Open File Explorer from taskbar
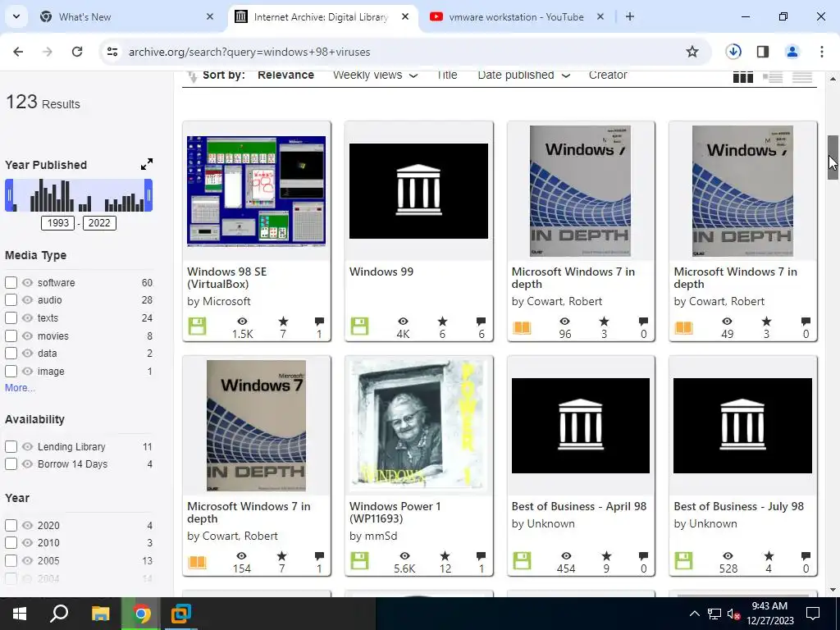Image resolution: width=840 pixels, height=630 pixels. (100, 614)
